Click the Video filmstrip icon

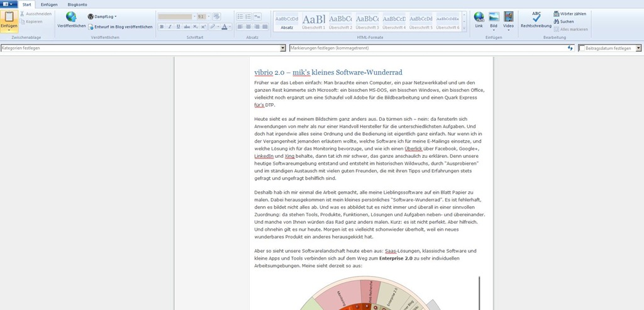pyautogui.click(x=508, y=18)
